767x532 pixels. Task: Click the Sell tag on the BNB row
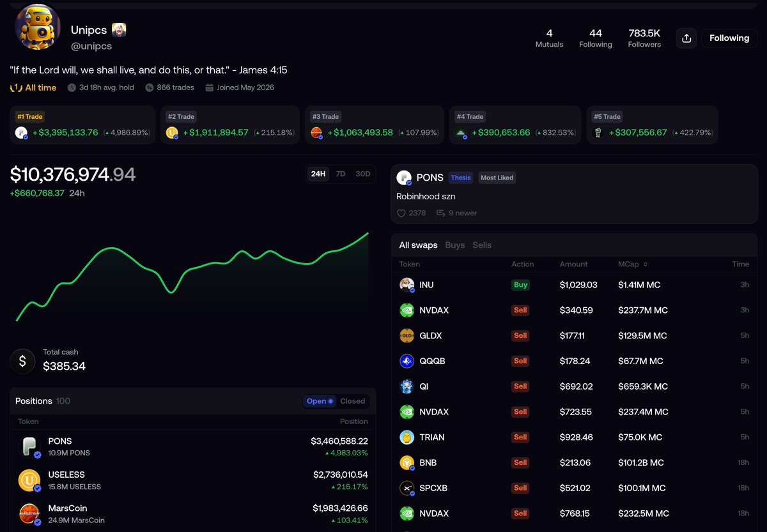[x=520, y=462]
